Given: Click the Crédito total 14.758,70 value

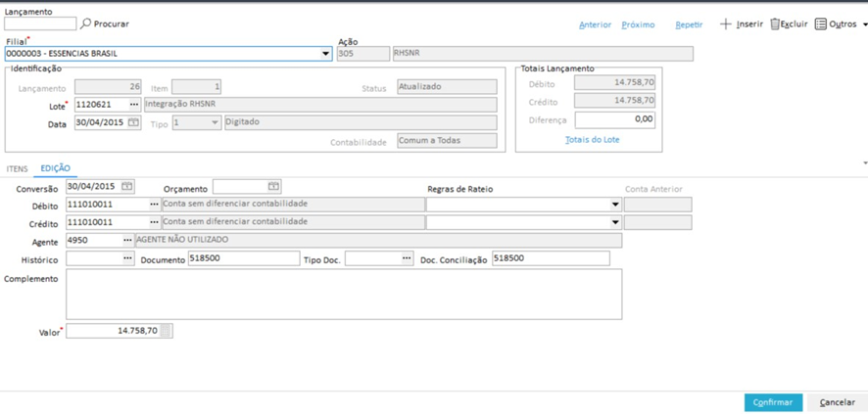Looking at the screenshot, I should 633,100.
